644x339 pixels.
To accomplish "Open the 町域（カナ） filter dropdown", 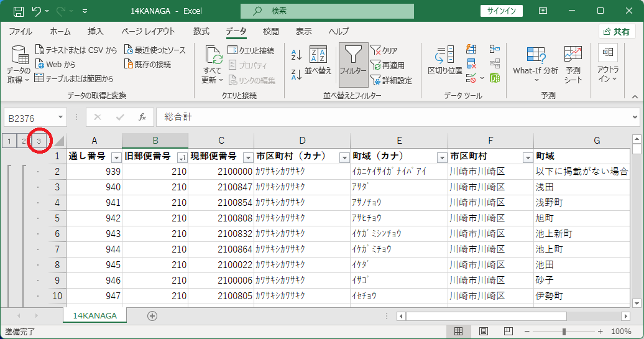I will click(x=441, y=158).
